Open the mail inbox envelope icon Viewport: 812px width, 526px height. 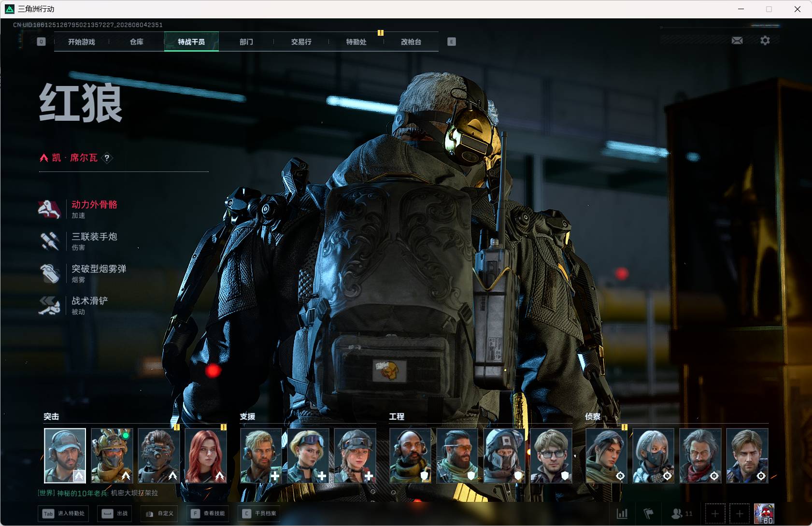click(737, 41)
